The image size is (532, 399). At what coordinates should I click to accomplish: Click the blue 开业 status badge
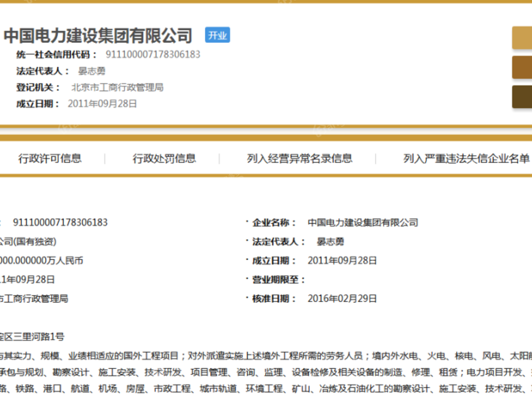pyautogui.click(x=217, y=35)
